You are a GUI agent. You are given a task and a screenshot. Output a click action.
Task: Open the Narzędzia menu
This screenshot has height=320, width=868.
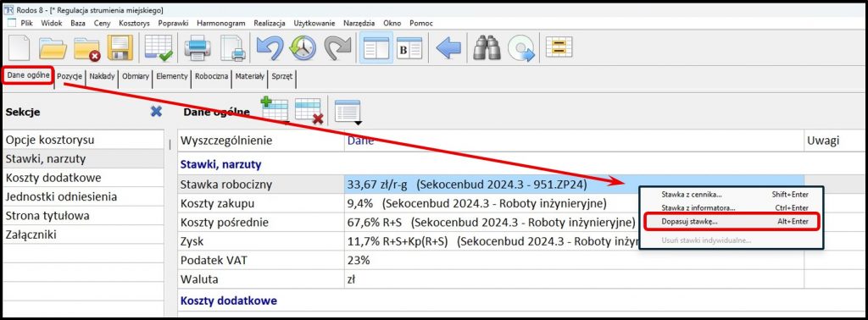[x=359, y=23]
